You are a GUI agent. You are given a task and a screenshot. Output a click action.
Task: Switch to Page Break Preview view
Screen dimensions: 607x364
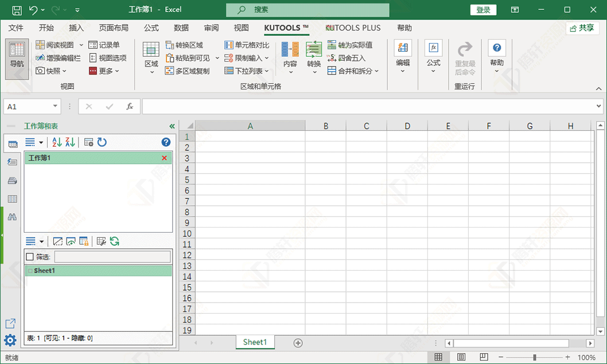point(483,357)
